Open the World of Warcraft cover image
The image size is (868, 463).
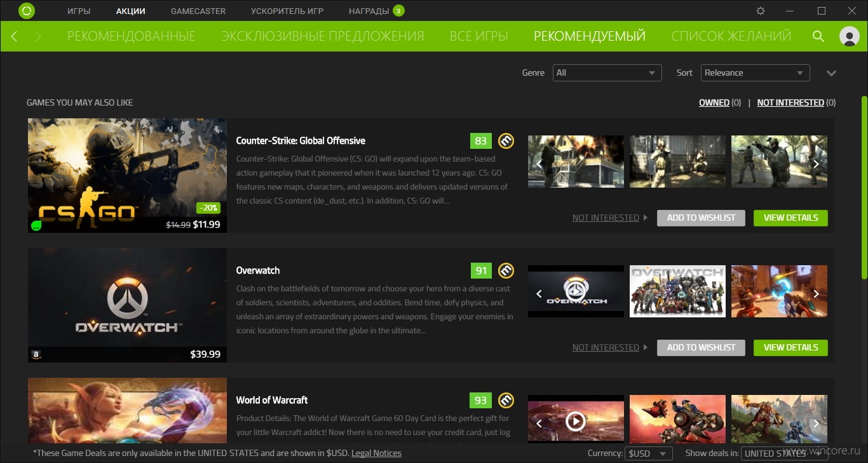click(x=127, y=411)
